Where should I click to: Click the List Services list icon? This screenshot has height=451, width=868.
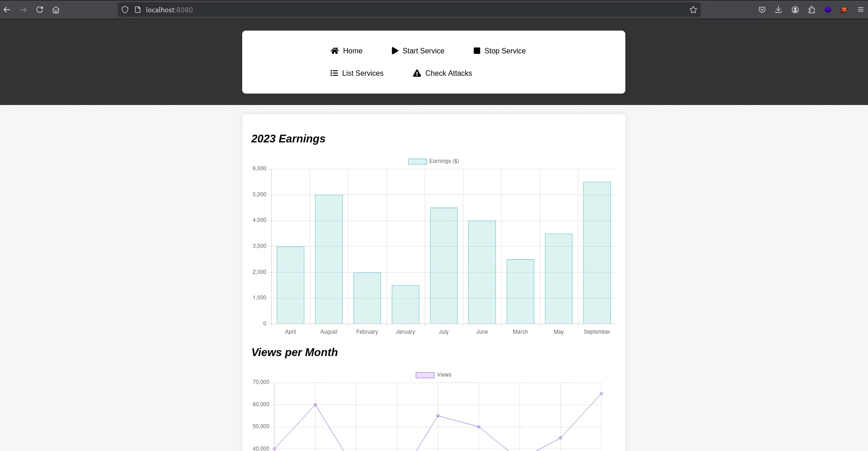(x=334, y=73)
